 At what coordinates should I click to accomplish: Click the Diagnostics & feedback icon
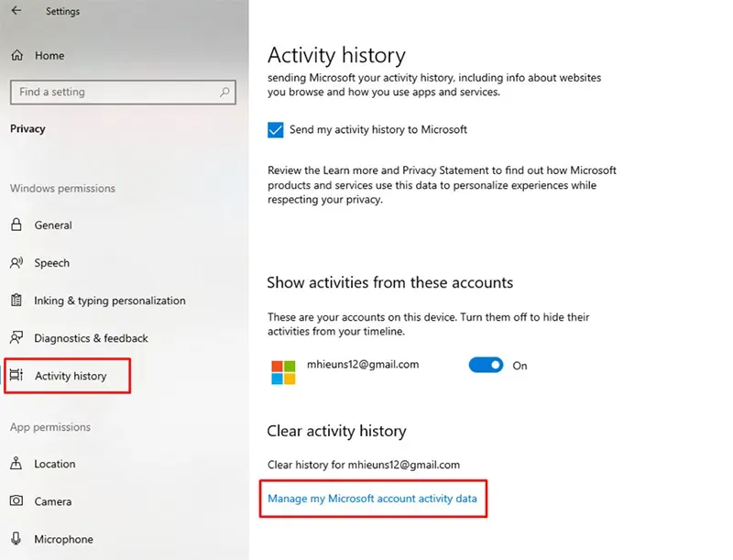(x=16, y=338)
